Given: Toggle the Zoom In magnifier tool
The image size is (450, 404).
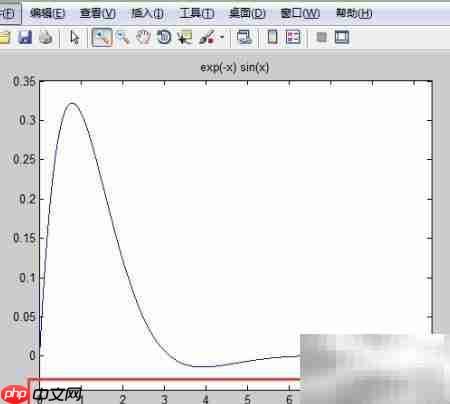Looking at the screenshot, I should tap(102, 37).
